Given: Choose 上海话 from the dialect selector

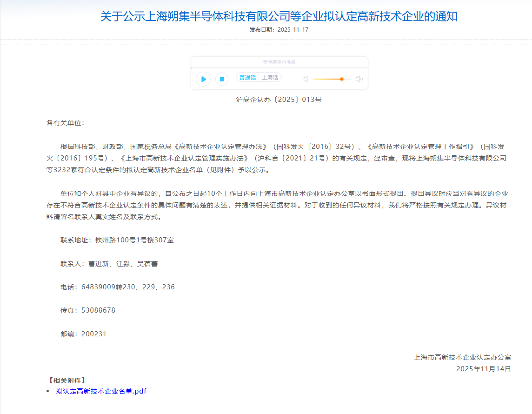Looking at the screenshot, I should tap(271, 77).
